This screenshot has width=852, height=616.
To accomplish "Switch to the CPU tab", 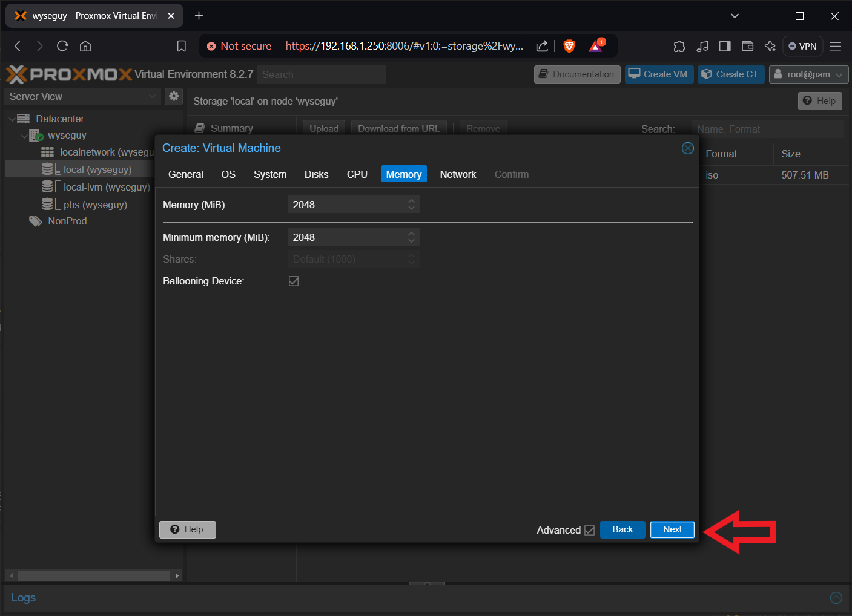I will [x=357, y=174].
